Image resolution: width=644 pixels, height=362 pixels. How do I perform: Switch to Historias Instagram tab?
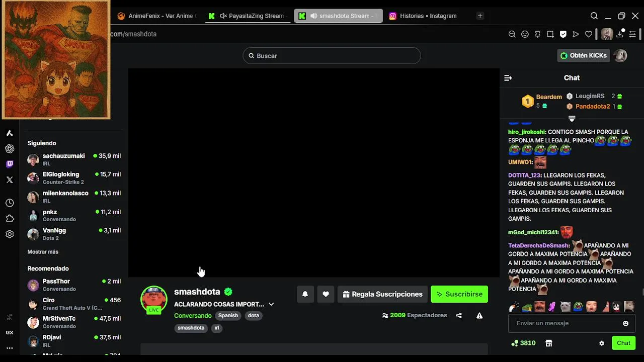(x=424, y=16)
